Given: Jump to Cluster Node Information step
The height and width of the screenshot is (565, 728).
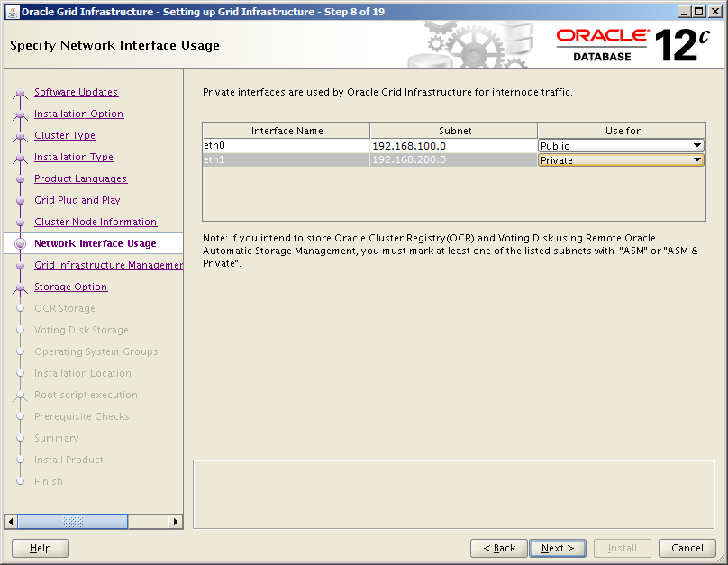Looking at the screenshot, I should (96, 222).
